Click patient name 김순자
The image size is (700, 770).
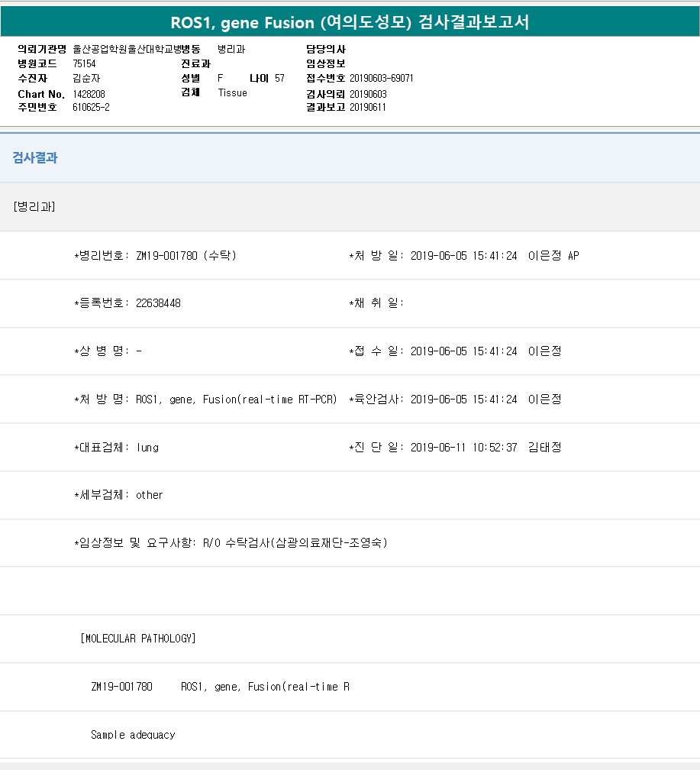(86, 79)
